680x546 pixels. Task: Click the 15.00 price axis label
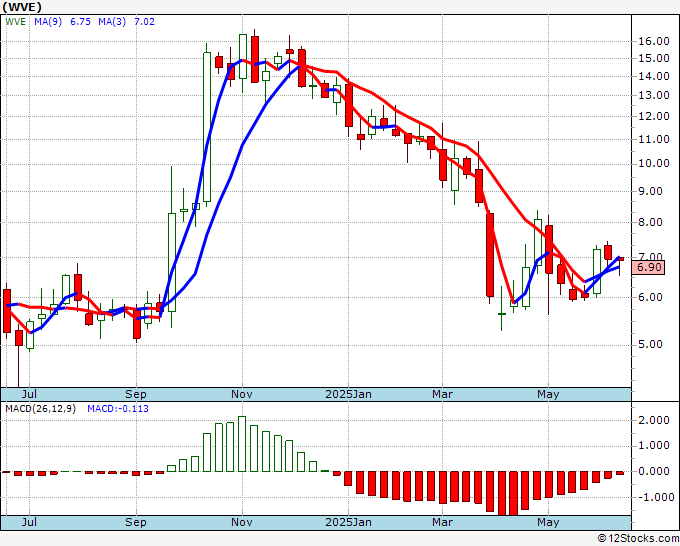[654, 58]
